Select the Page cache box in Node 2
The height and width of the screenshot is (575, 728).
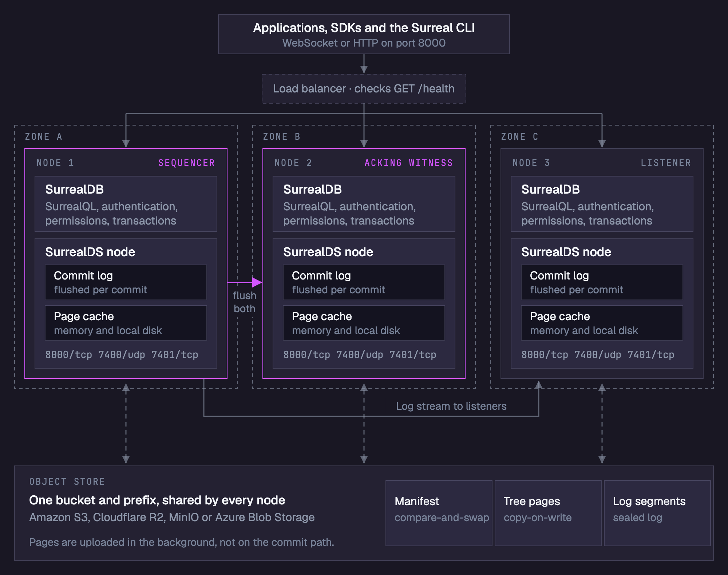click(364, 323)
